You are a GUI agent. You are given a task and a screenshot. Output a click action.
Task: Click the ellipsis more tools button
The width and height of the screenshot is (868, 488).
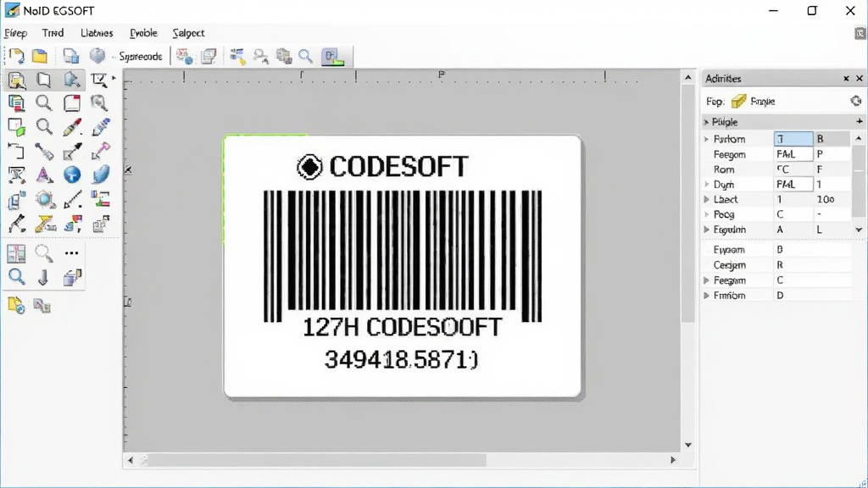71,253
